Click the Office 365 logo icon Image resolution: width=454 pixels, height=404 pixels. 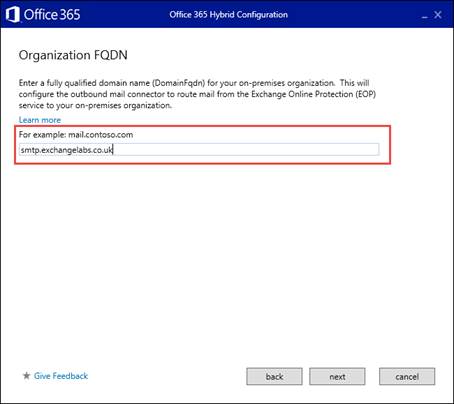pos(13,15)
